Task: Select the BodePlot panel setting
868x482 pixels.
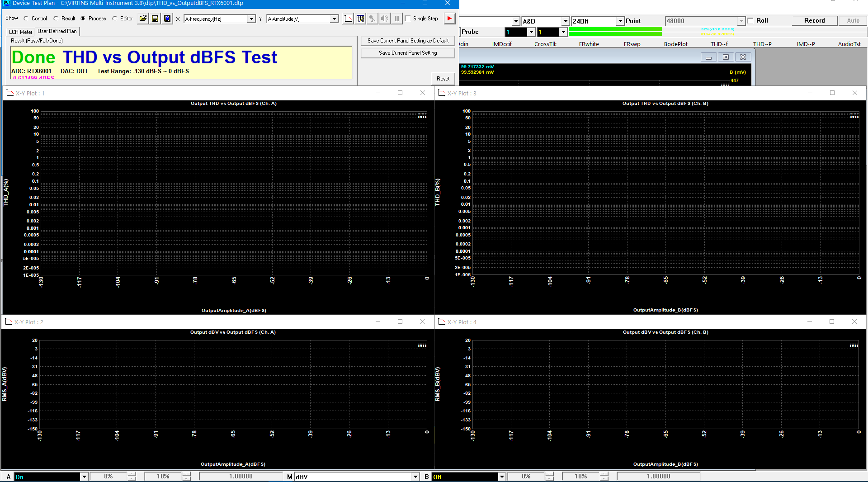Action: (x=675, y=44)
